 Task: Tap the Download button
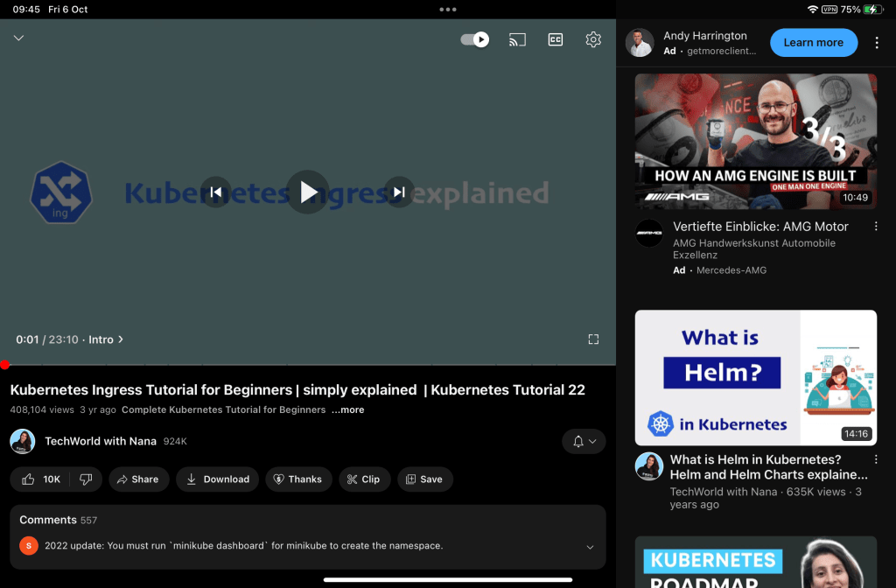pyautogui.click(x=218, y=479)
